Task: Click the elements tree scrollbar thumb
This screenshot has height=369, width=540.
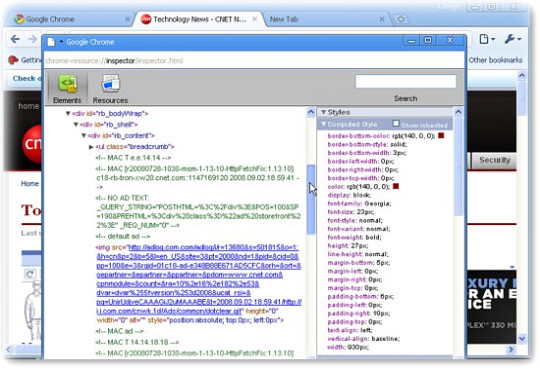Action: [311, 199]
